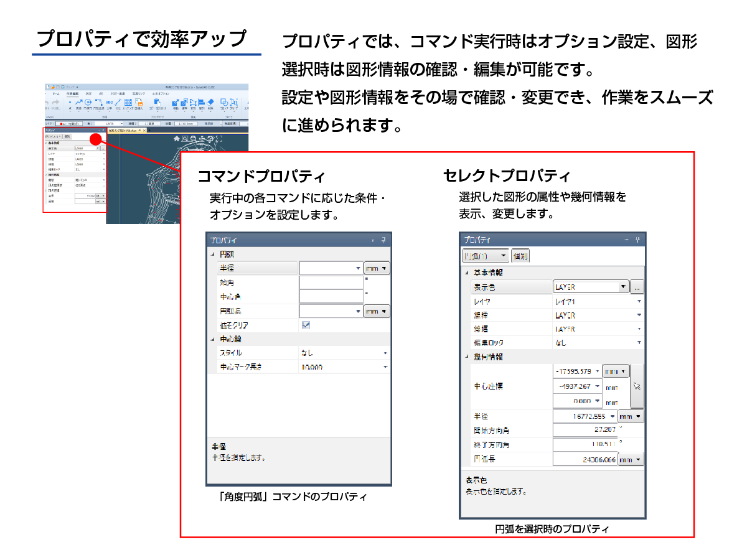Click the block tool icon in DynaCAD ribbon
Image resolution: width=747 pixels, height=560 pixels.
point(224,102)
